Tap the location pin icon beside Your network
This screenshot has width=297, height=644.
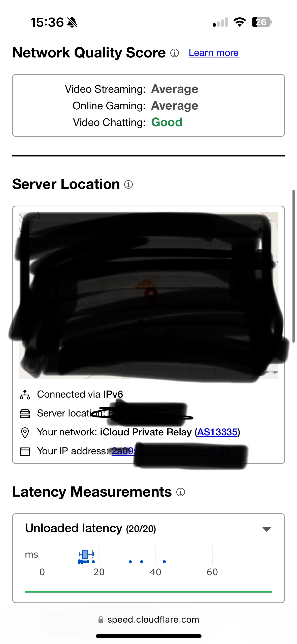(25, 433)
